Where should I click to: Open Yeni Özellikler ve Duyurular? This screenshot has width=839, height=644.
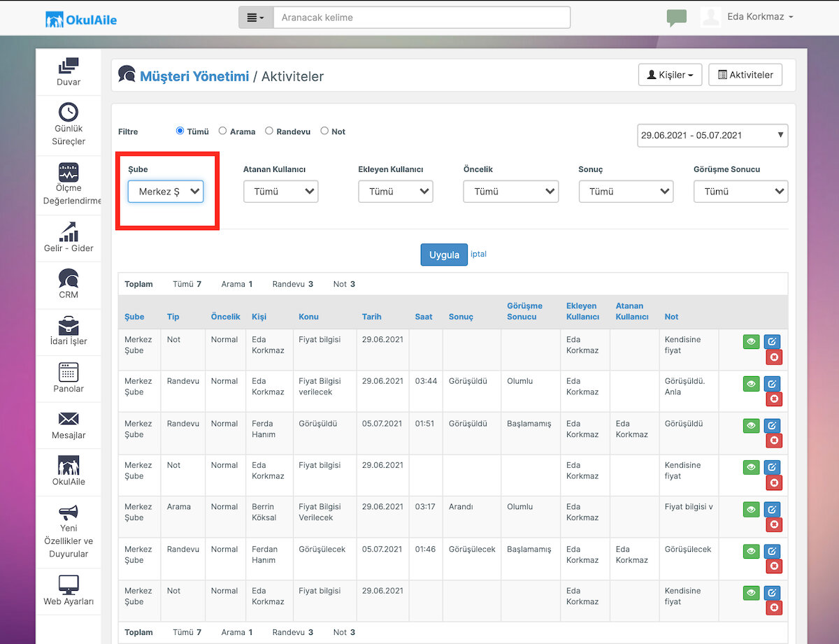click(69, 531)
